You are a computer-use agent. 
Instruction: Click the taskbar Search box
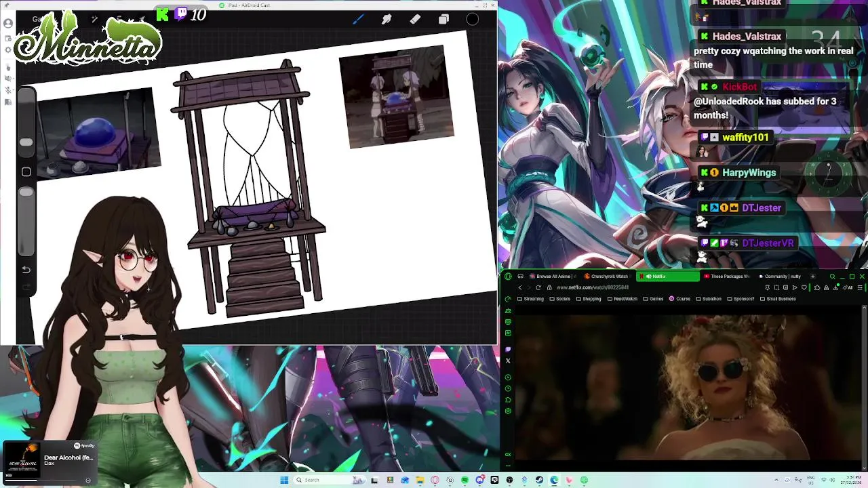click(330, 480)
